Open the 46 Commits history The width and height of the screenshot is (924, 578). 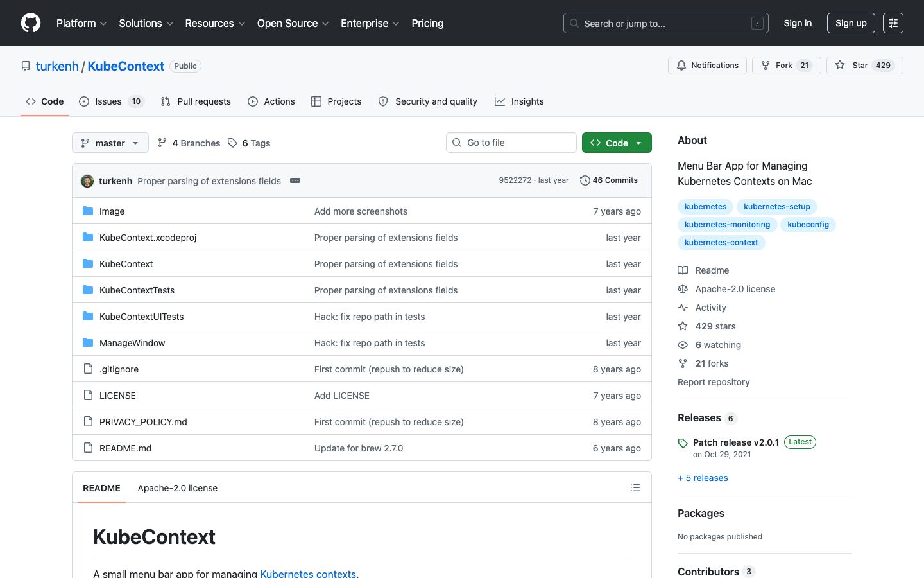pos(608,180)
